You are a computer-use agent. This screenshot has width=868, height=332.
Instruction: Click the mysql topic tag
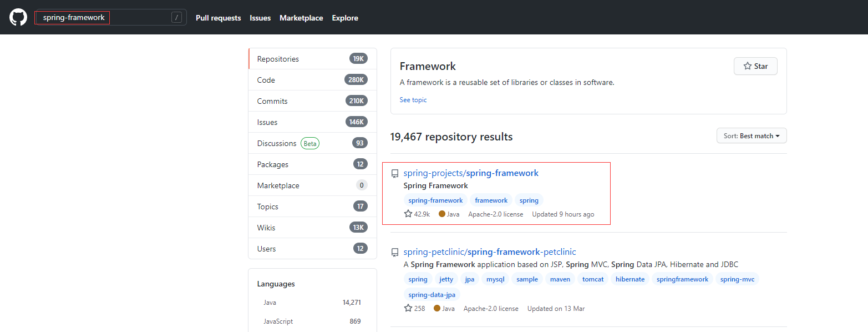pos(495,279)
